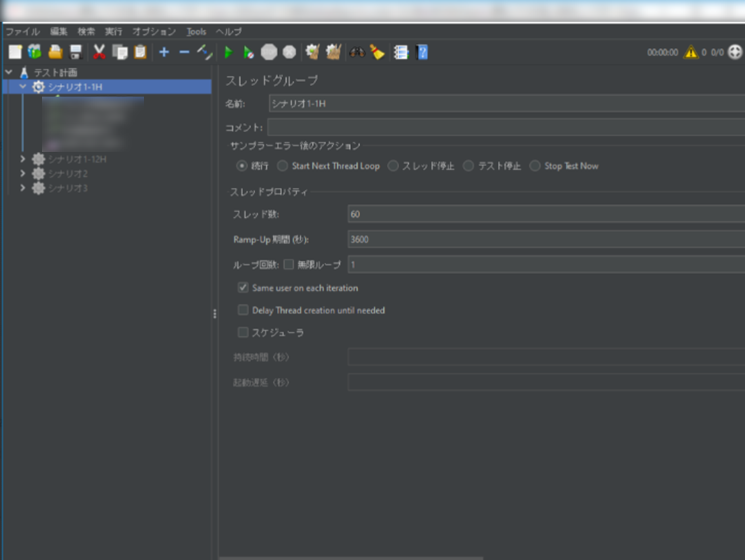745x560 pixels.
Task: Open the Templates icon in toolbar
Action: (35, 52)
